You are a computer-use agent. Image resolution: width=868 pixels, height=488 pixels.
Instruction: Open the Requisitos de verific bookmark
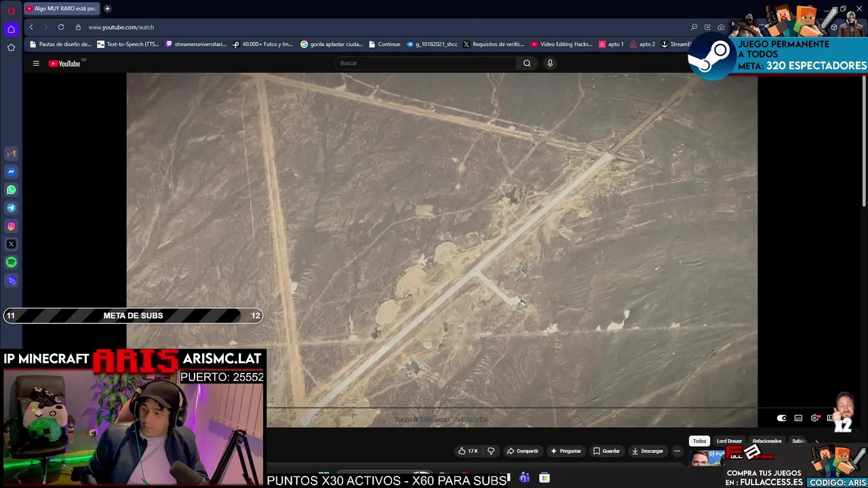[494, 44]
